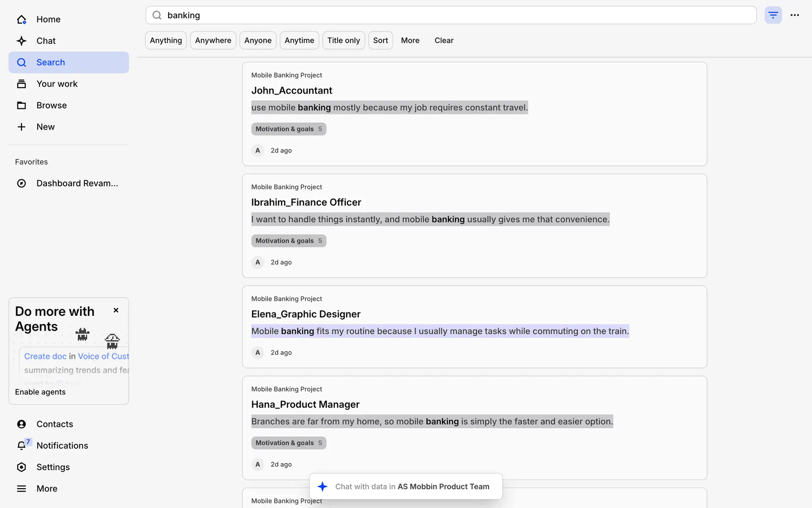Image resolution: width=812 pixels, height=508 pixels.
Task: Select Contacts in the sidebar
Action: (55, 424)
